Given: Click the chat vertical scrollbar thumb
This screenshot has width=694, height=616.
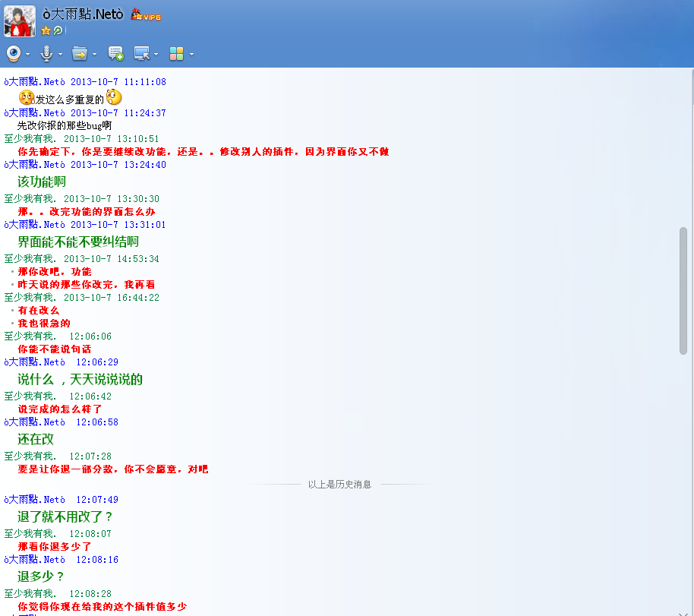Looking at the screenshot, I should pos(683,291).
